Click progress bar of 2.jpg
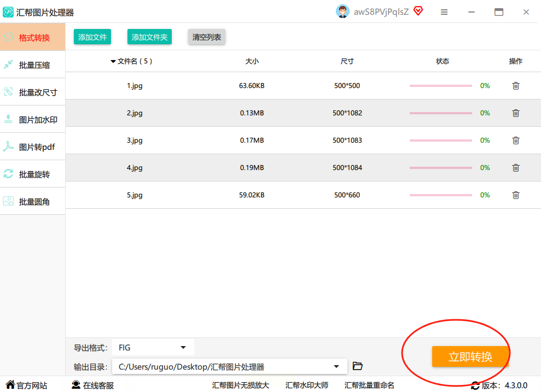The width and height of the screenshot is (541, 392). [x=440, y=113]
